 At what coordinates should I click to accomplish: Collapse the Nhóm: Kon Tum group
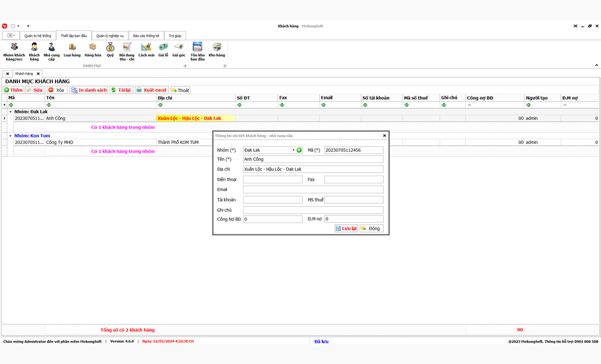pos(10,136)
